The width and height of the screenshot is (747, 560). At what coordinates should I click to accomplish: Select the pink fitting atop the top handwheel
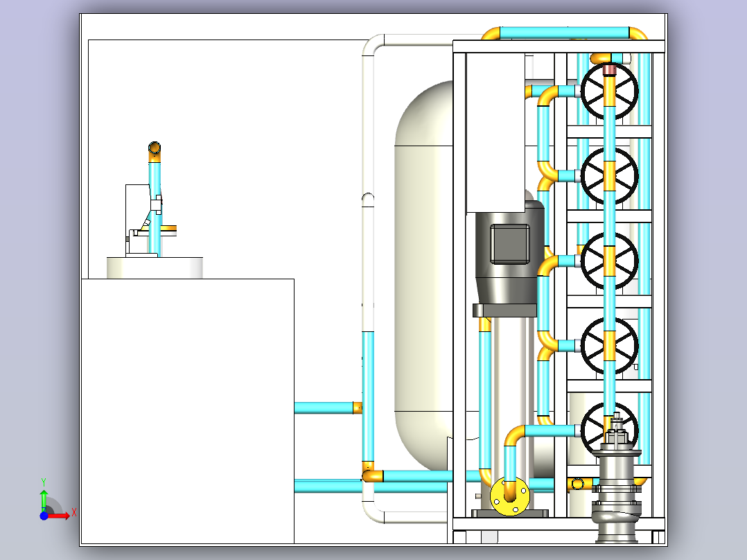coord(609,71)
